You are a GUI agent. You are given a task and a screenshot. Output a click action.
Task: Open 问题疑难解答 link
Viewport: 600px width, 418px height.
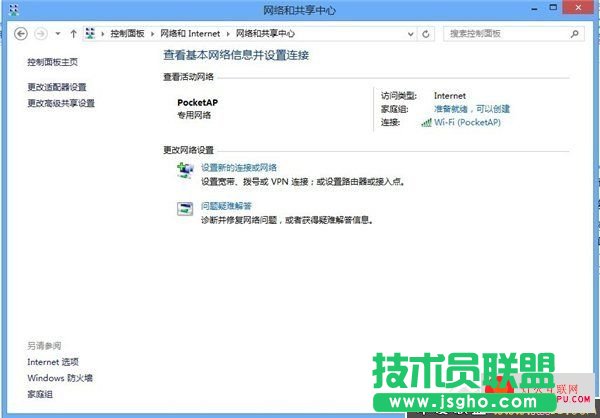click(x=226, y=206)
